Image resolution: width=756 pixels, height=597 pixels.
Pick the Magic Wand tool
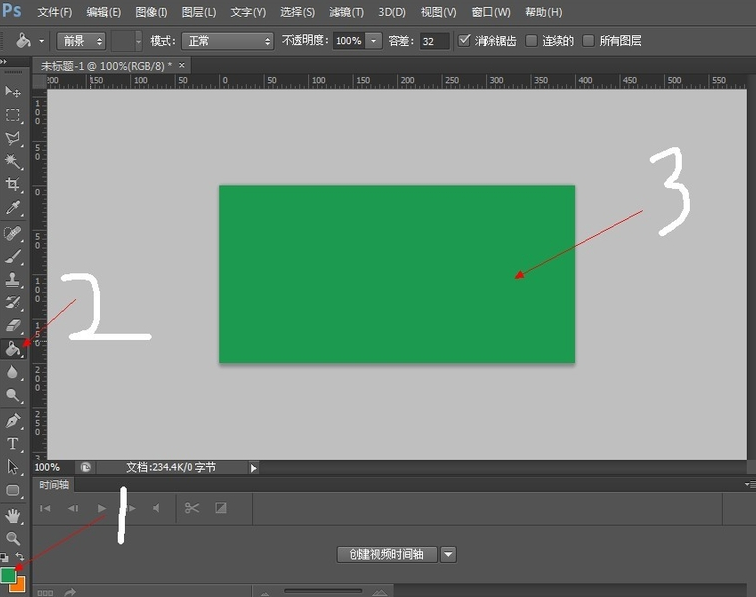[x=13, y=161]
